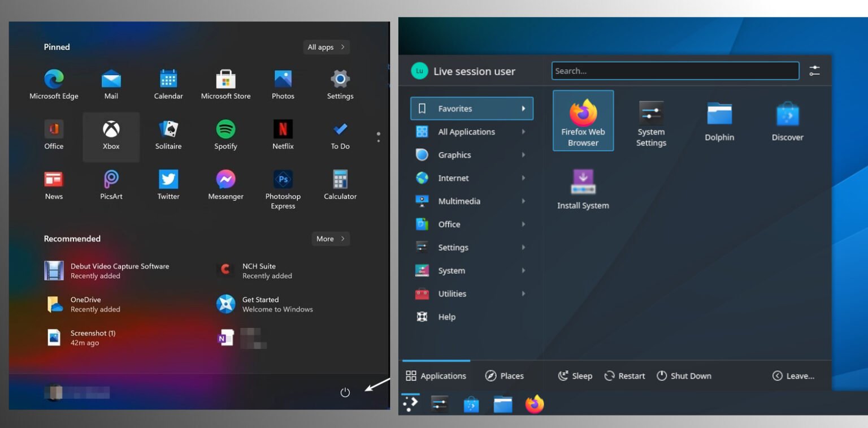This screenshot has width=868, height=428.
Task: Launch Dolphin file manager
Action: pyautogui.click(x=719, y=120)
